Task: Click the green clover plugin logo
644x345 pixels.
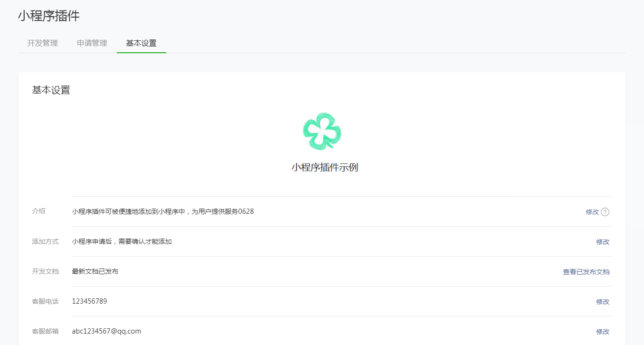Action: (322, 132)
